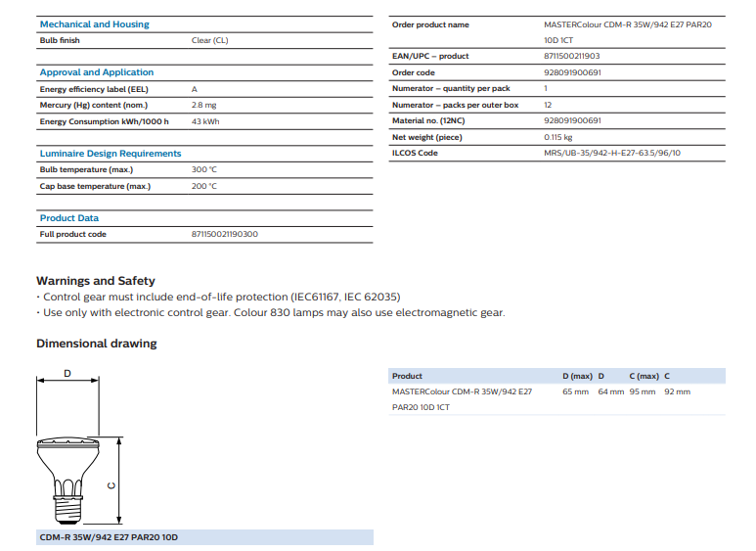Click the "Warnings and Safety" heading
Screen dimensions: 756x551
(x=95, y=281)
